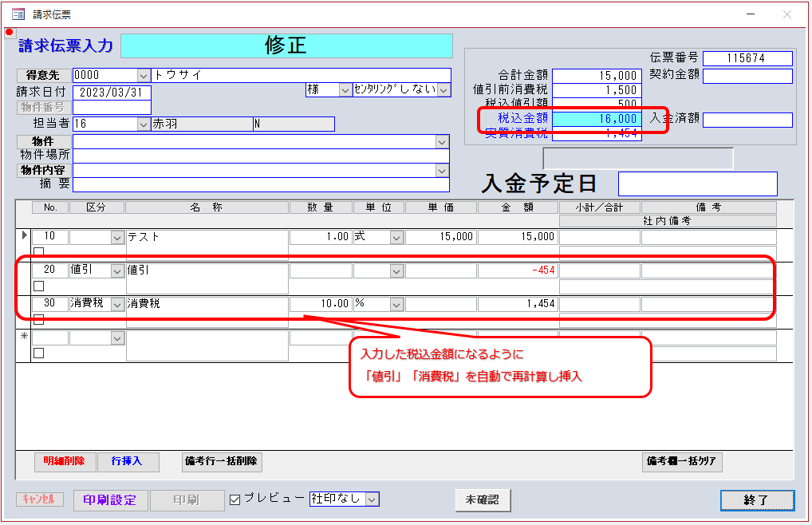The height and width of the screenshot is (525, 812).
Task: Open the 様 honorific dropdown
Action: (x=346, y=89)
